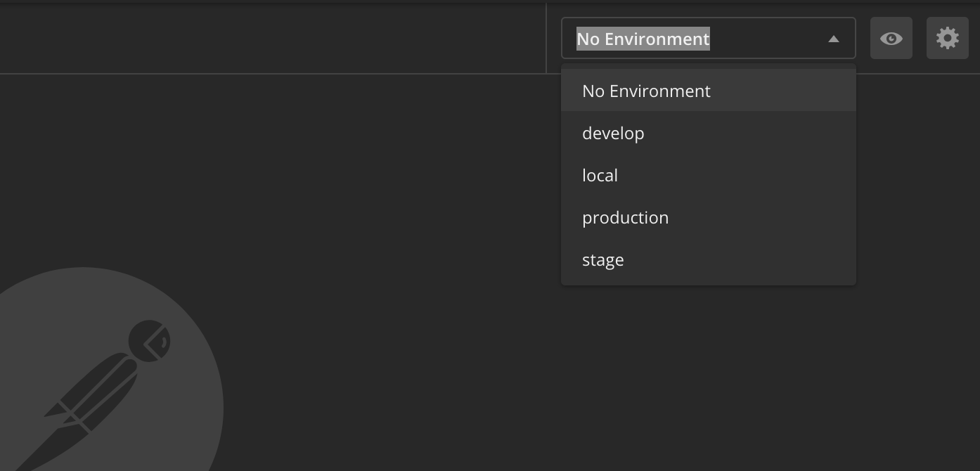Choose the develop environment
This screenshot has width=980, height=471.
pyautogui.click(x=709, y=133)
